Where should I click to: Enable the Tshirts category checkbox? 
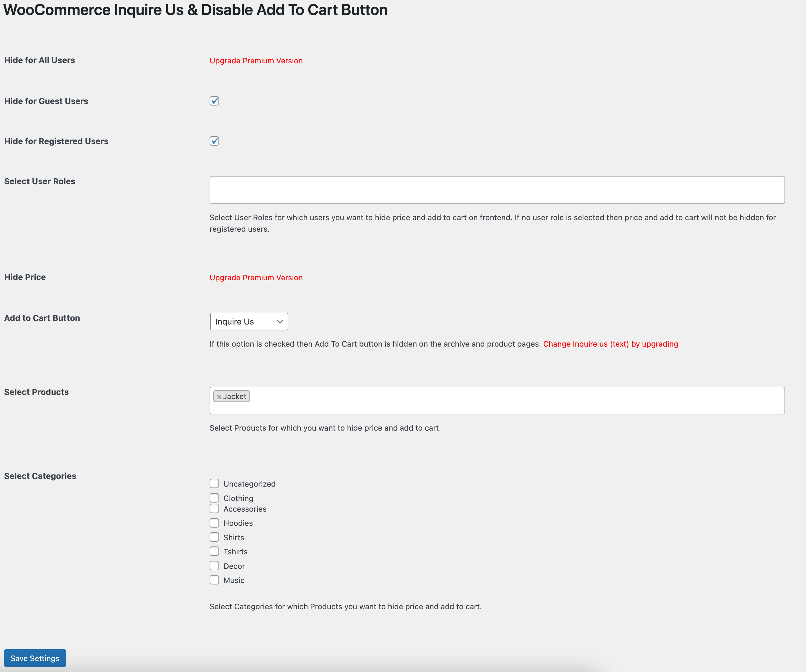pyautogui.click(x=215, y=551)
